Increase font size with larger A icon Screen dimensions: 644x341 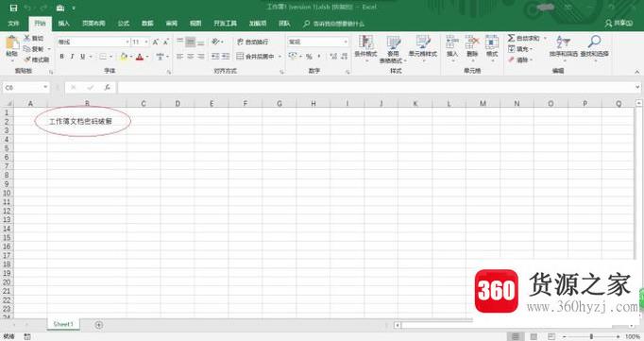pyautogui.click(x=156, y=42)
